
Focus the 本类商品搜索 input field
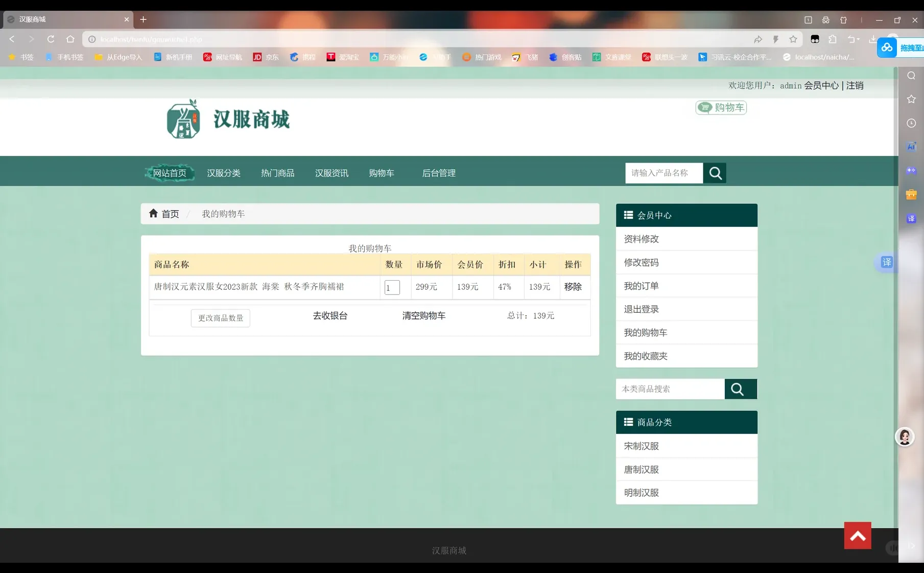670,389
